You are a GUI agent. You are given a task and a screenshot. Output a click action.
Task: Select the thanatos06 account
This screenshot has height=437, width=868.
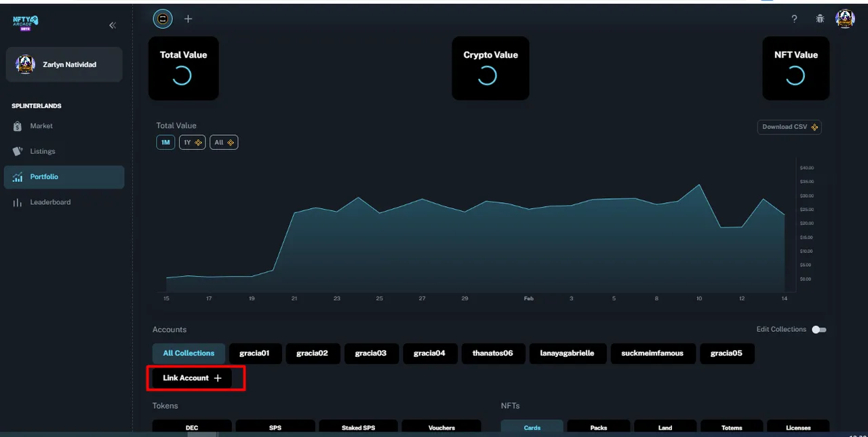coord(493,354)
